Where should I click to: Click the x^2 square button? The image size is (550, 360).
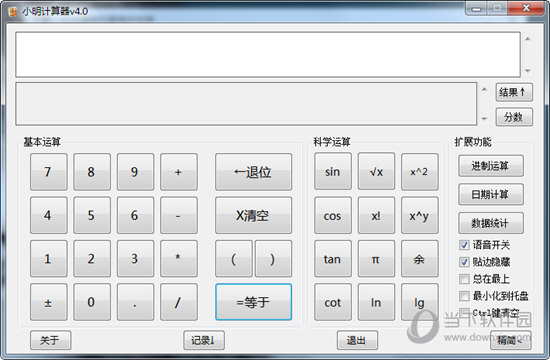(420, 171)
